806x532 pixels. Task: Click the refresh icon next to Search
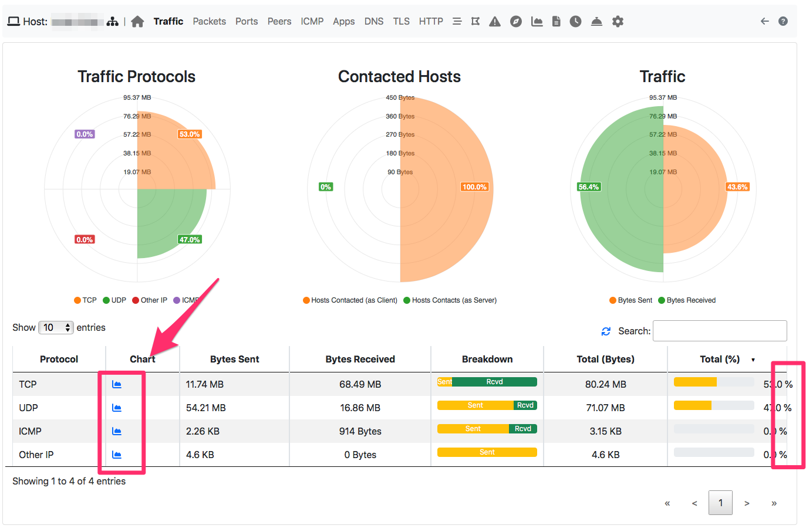pyautogui.click(x=606, y=331)
